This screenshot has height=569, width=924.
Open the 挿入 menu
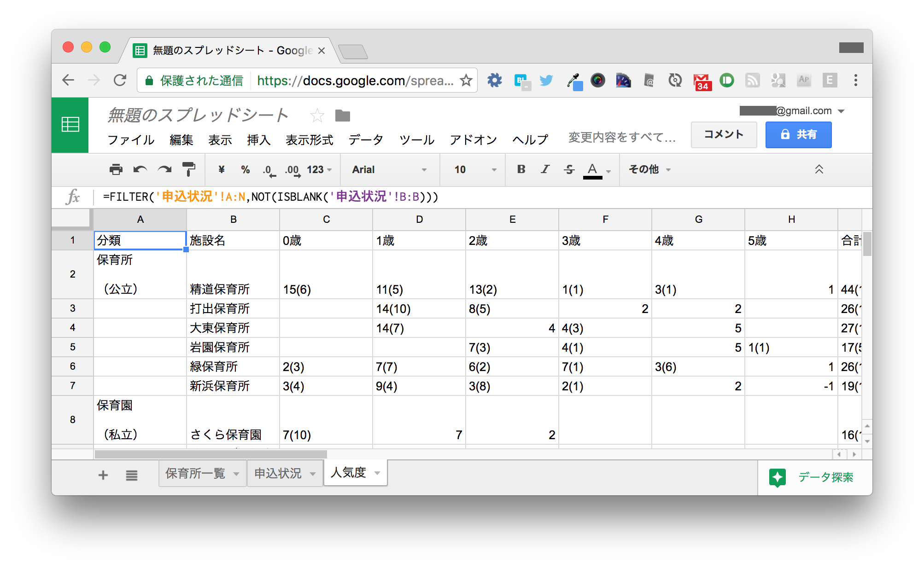coord(258,139)
